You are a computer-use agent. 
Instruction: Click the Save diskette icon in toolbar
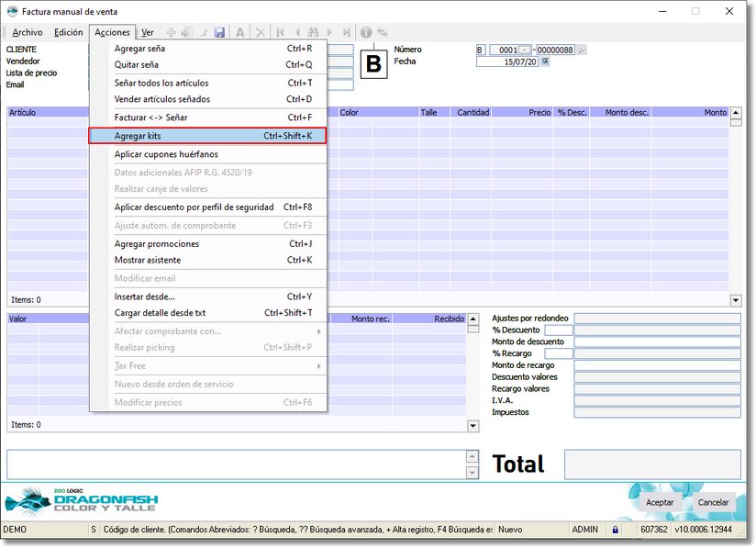tap(219, 32)
